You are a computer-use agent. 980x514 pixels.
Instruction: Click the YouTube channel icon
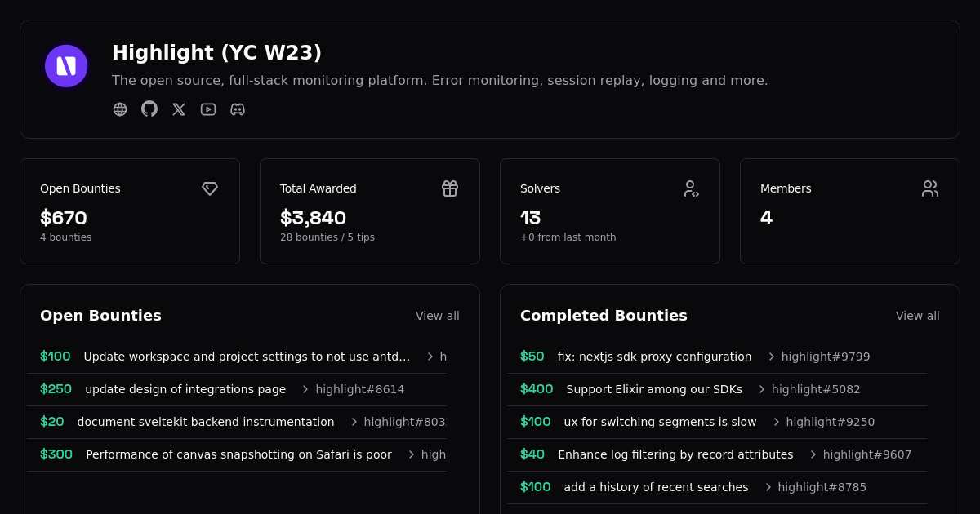pyautogui.click(x=208, y=109)
